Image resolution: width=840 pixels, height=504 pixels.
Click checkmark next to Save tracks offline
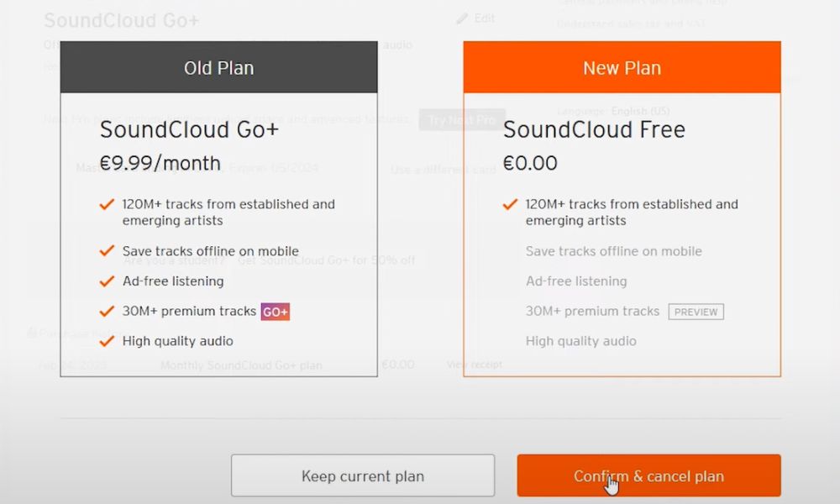coord(107,251)
